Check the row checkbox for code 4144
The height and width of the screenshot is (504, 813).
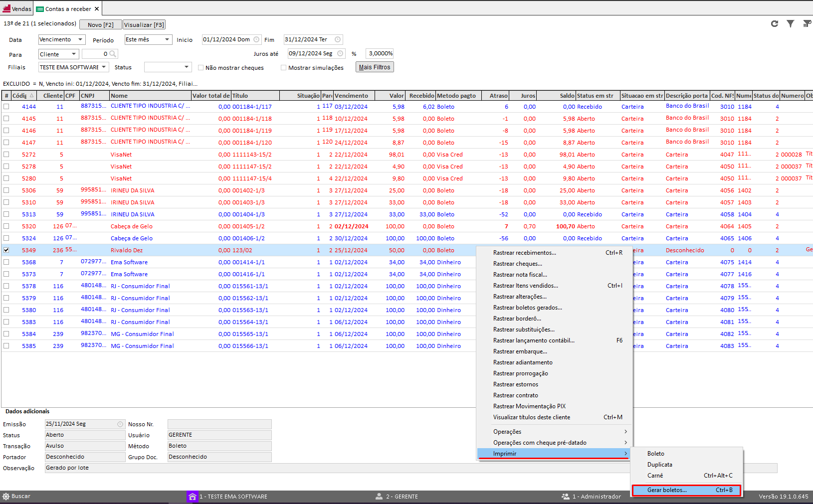6,106
